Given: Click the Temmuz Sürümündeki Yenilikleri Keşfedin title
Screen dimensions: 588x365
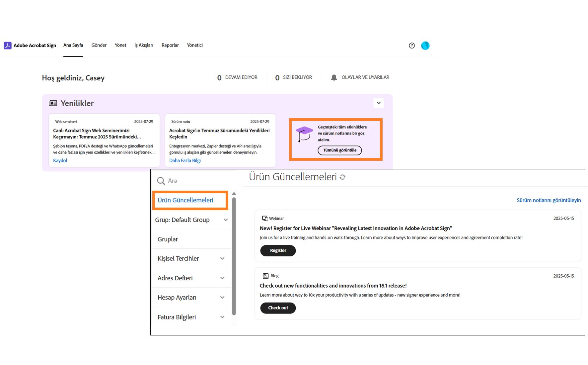Looking at the screenshot, I should pos(219,134).
